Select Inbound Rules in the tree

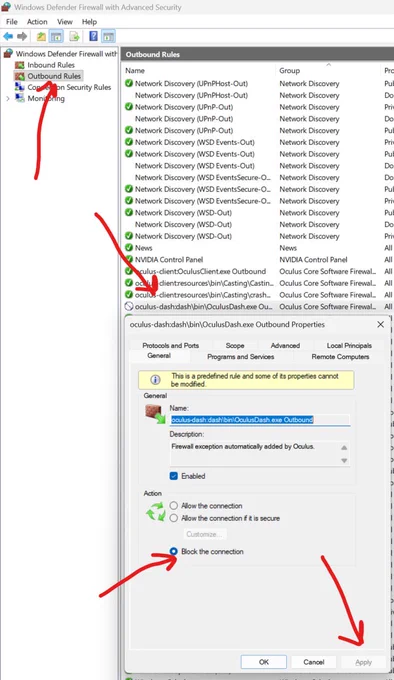(51, 65)
